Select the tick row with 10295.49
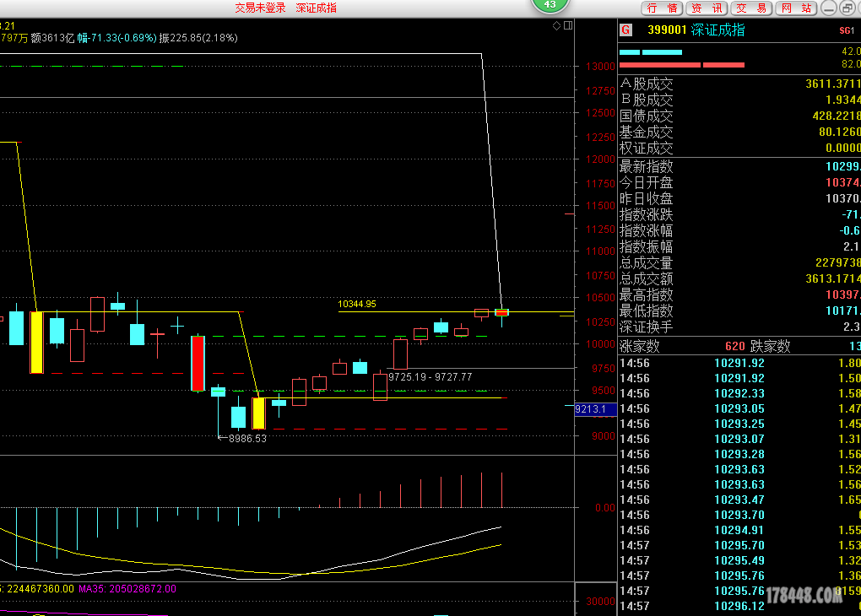 [x=739, y=561]
